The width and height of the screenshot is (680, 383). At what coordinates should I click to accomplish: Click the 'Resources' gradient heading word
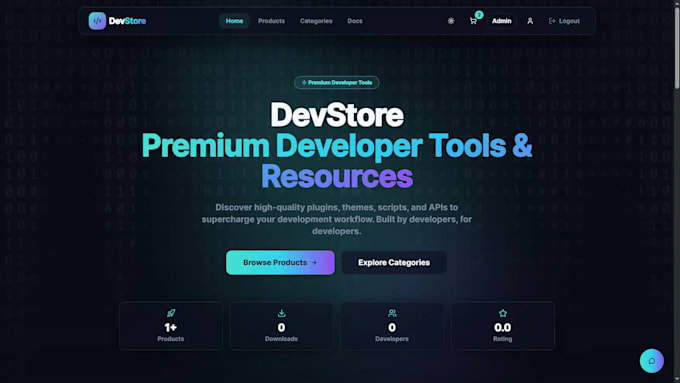[x=337, y=177]
